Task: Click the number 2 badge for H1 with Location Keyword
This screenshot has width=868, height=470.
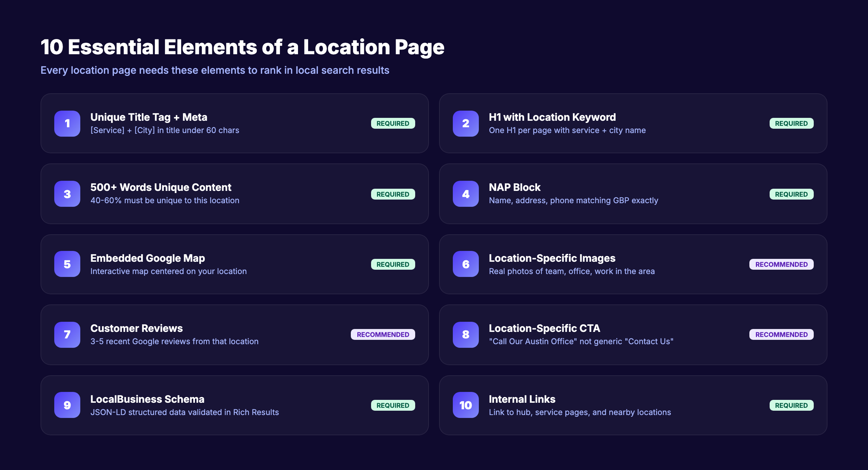Action: click(x=465, y=123)
